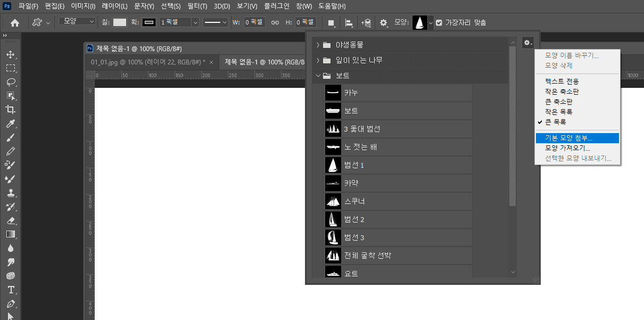
Task: Choose 기본 모양 첨부... menu item
Action: pyautogui.click(x=577, y=138)
